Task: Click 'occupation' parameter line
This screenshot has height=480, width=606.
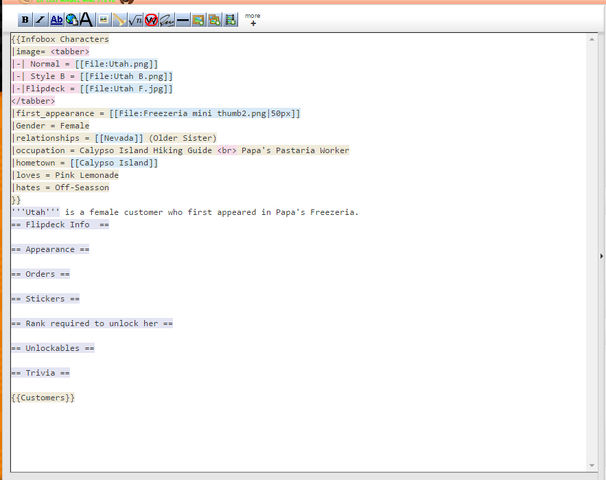Action: click(x=180, y=150)
